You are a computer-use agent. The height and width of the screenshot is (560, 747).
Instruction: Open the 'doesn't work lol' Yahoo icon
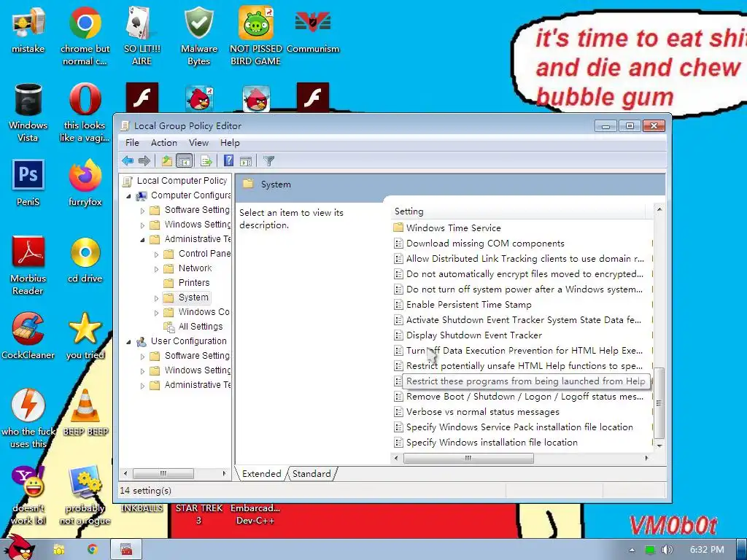coord(28,495)
